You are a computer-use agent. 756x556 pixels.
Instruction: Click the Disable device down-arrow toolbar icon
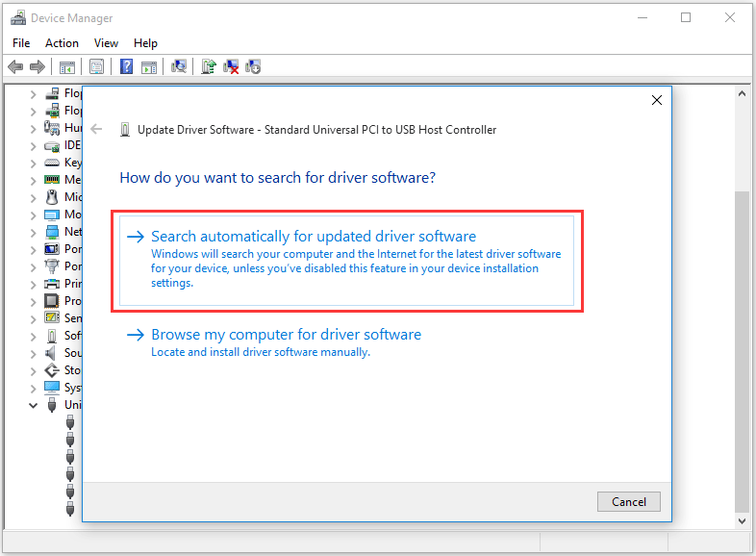tap(253, 66)
